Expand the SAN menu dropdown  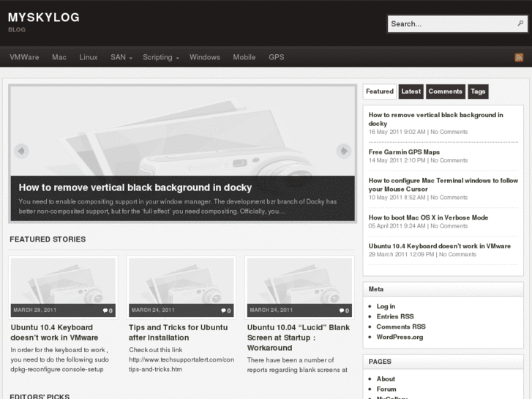pos(121,57)
